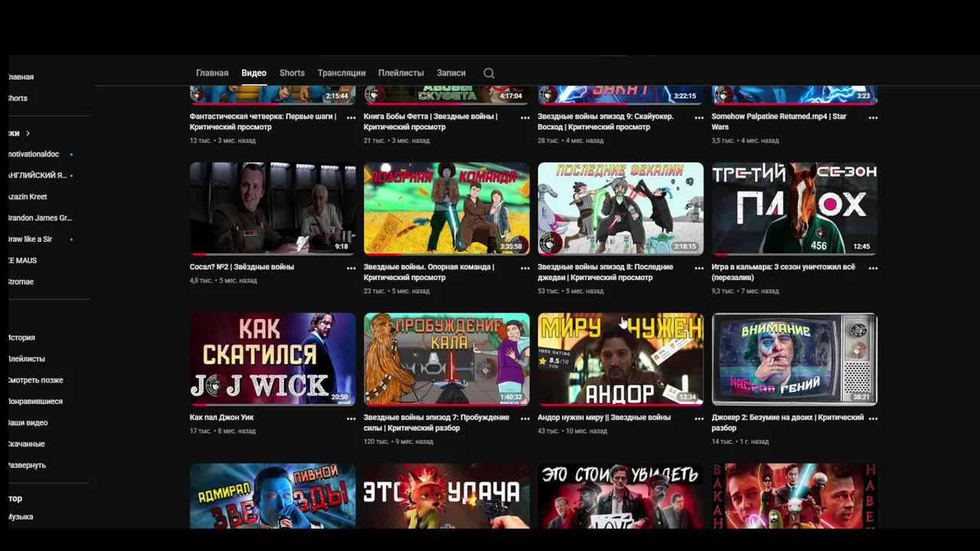Open three-dot menu for Последние джедаи video

point(698,269)
